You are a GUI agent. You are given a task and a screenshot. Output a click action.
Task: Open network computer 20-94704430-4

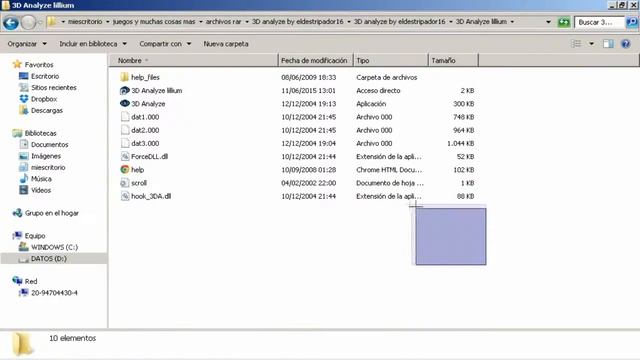click(54, 293)
